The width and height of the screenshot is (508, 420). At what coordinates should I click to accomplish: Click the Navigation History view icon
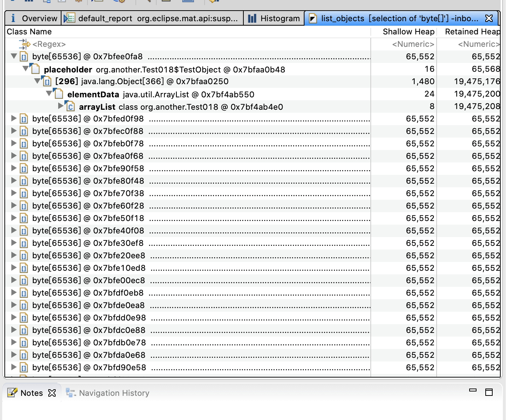click(71, 393)
